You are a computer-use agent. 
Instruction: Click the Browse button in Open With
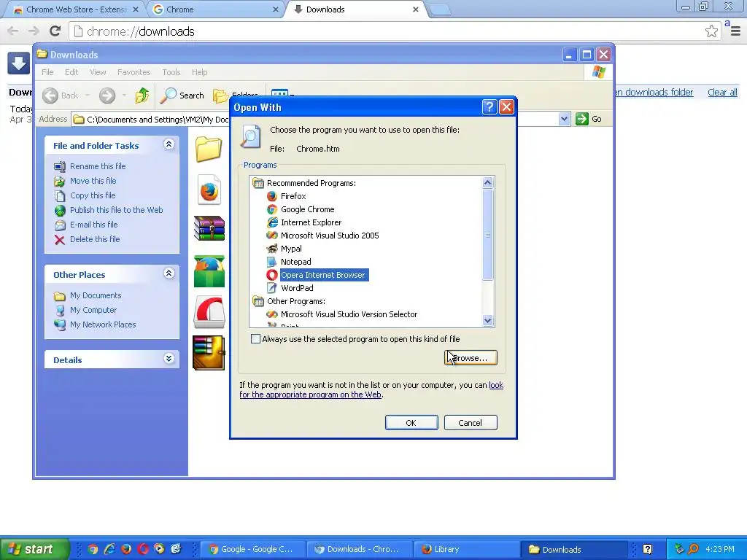pyautogui.click(x=471, y=358)
